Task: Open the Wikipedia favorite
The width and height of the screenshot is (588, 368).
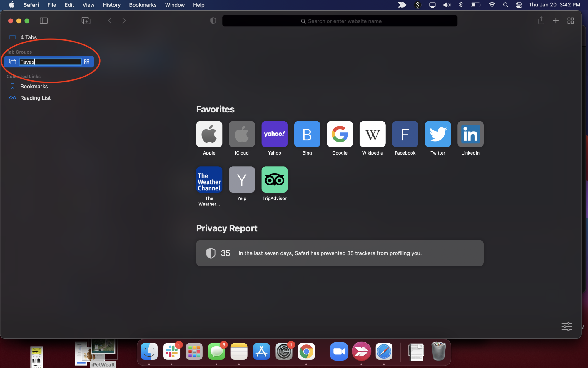Action: tap(372, 134)
